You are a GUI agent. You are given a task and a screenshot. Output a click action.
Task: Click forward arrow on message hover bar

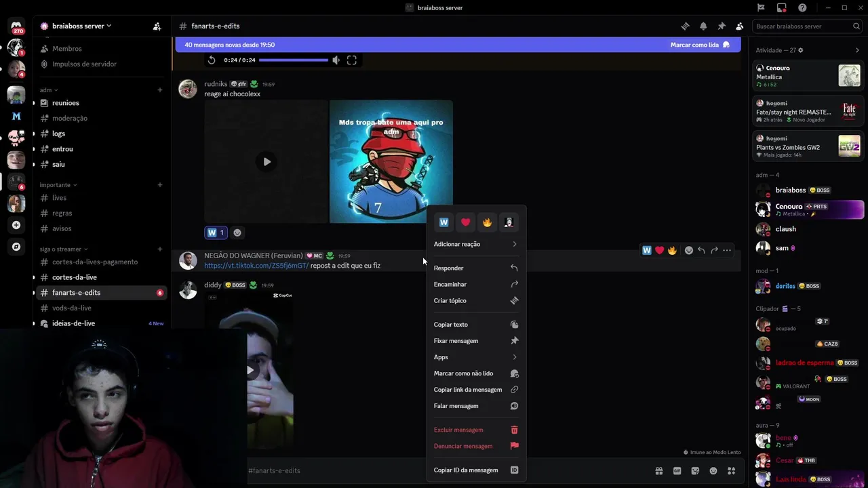pos(714,250)
